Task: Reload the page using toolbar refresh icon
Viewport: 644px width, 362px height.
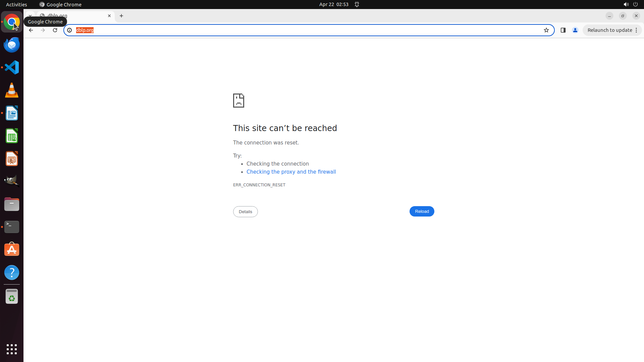Action: pyautogui.click(x=55, y=30)
